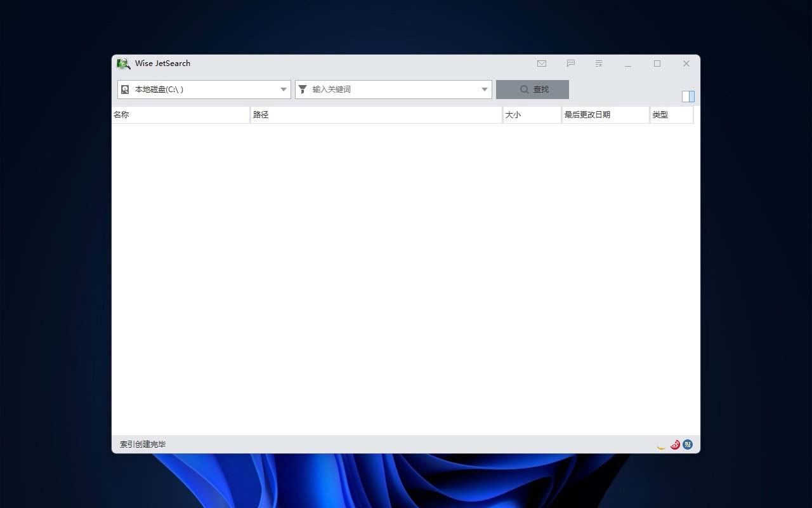Expand the 本地磁盘(C:\) drive dropdown
The height and width of the screenshot is (508, 812).
coord(284,90)
